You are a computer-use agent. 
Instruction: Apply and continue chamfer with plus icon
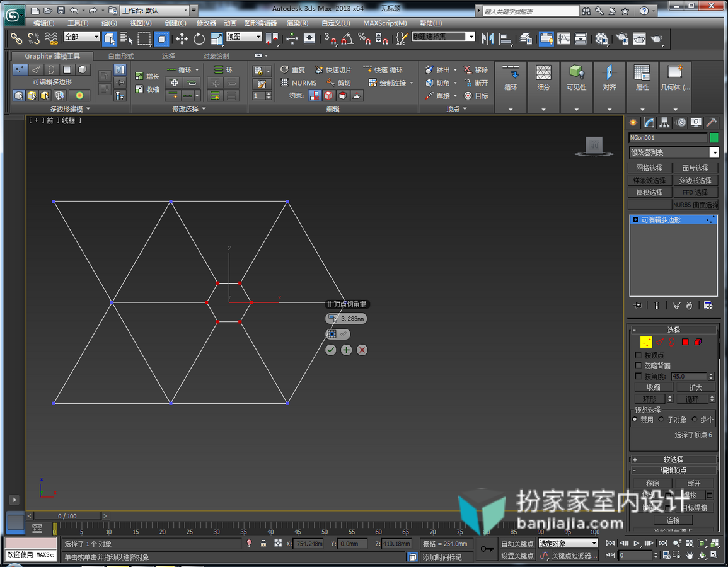(347, 350)
